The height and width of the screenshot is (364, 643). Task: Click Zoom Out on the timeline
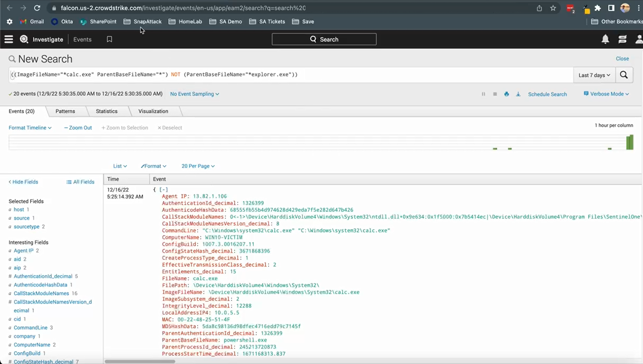click(78, 128)
